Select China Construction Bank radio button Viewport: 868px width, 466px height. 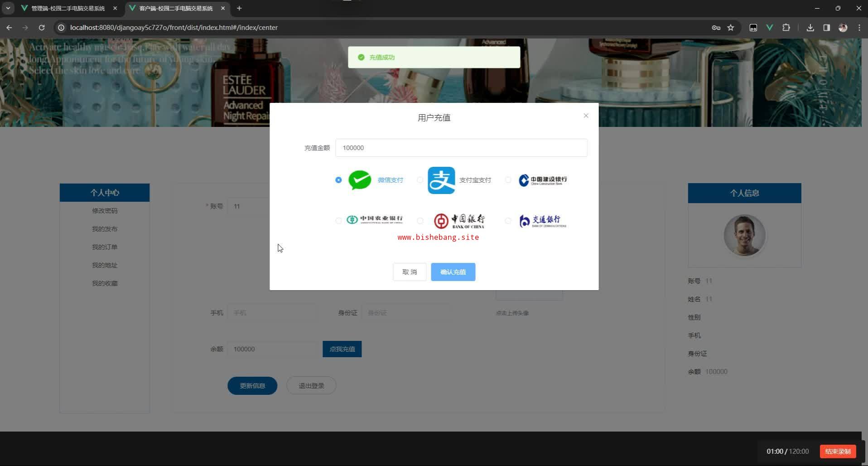tap(508, 180)
